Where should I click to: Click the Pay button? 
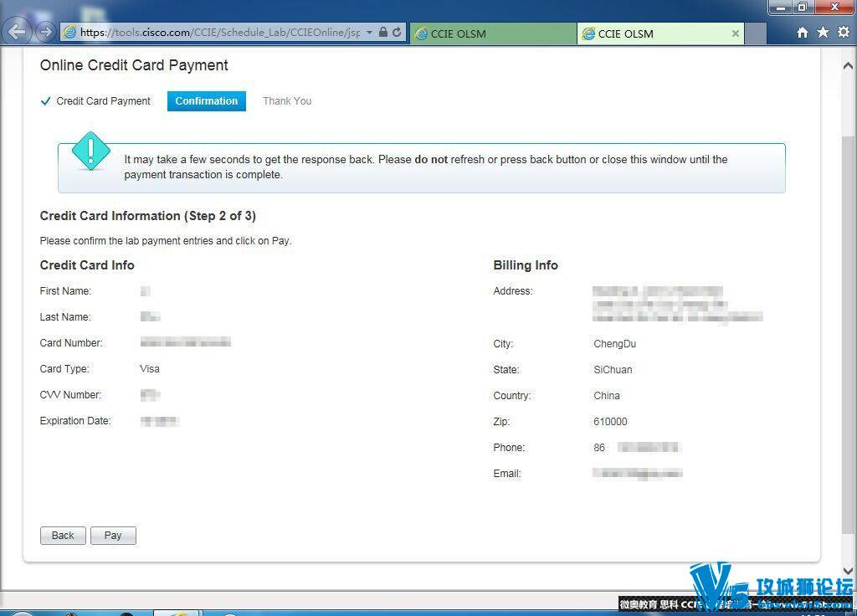click(113, 536)
